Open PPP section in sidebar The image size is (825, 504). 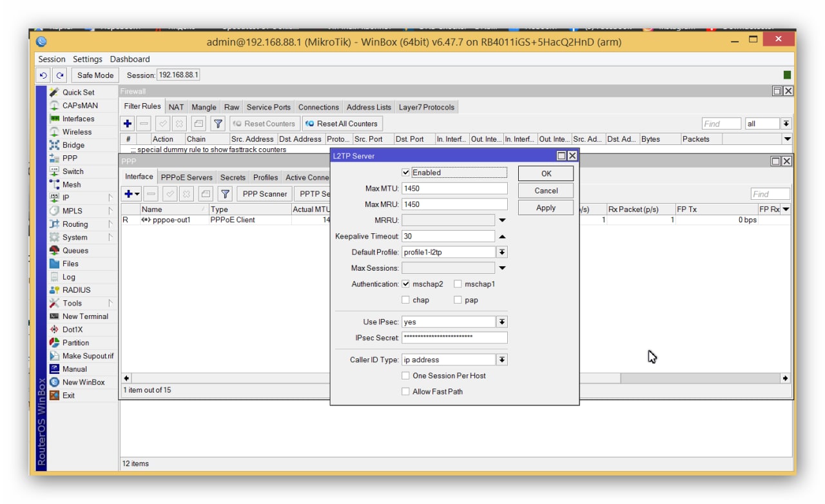pos(70,159)
